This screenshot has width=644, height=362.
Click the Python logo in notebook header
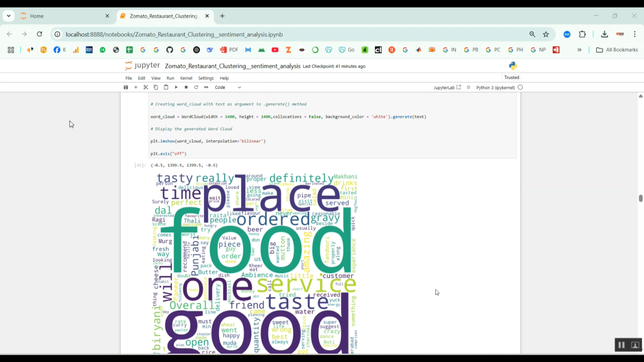click(513, 66)
